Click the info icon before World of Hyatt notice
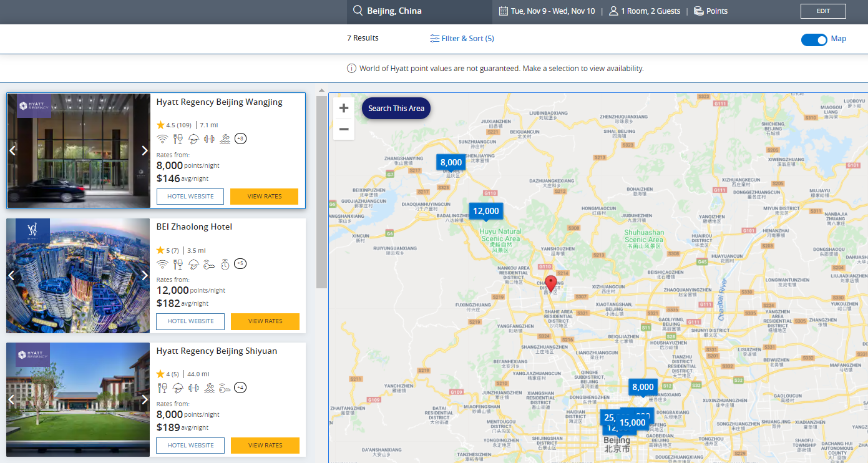The width and height of the screenshot is (868, 463). [352, 69]
